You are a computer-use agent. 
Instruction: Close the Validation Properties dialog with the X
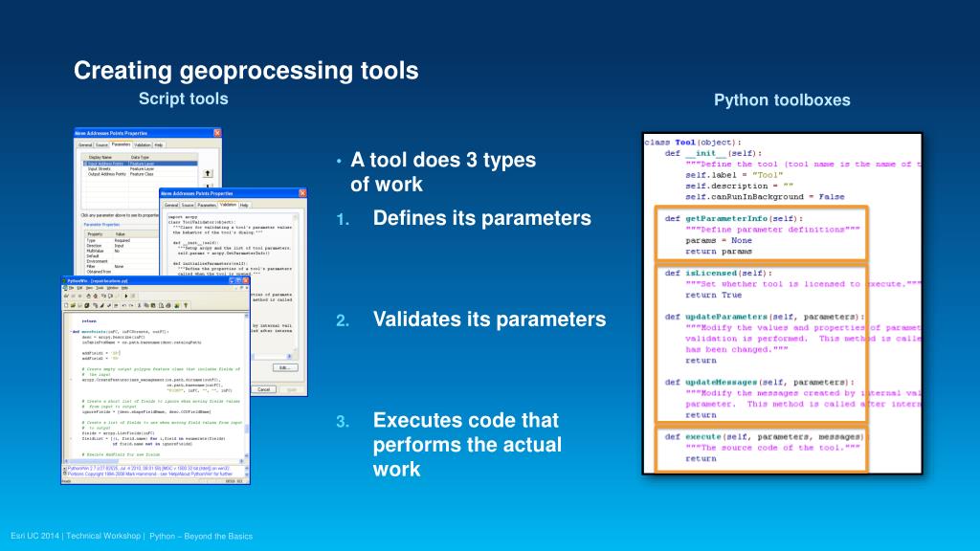tap(302, 193)
